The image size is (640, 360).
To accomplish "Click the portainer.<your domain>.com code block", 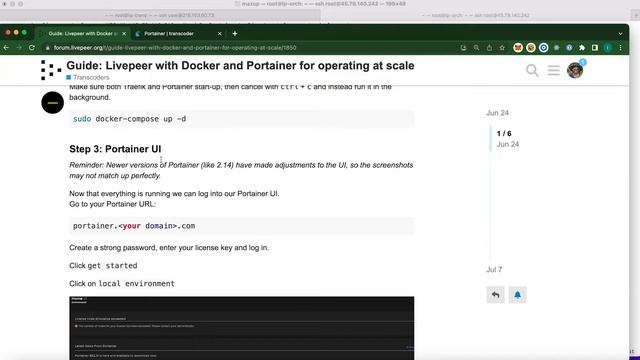I will click(x=242, y=226).
